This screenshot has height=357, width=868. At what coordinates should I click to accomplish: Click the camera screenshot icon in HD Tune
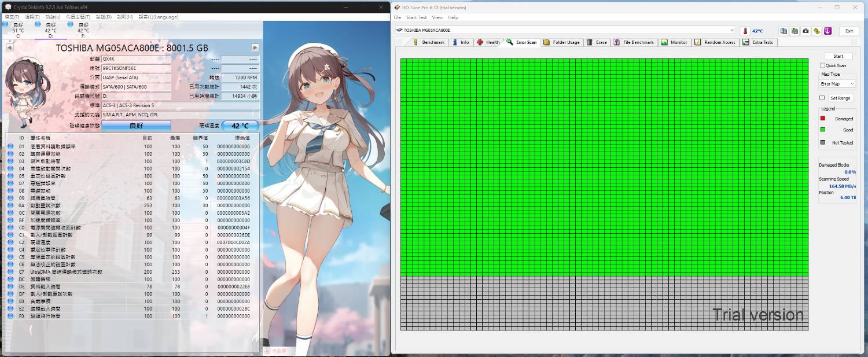coord(806,31)
